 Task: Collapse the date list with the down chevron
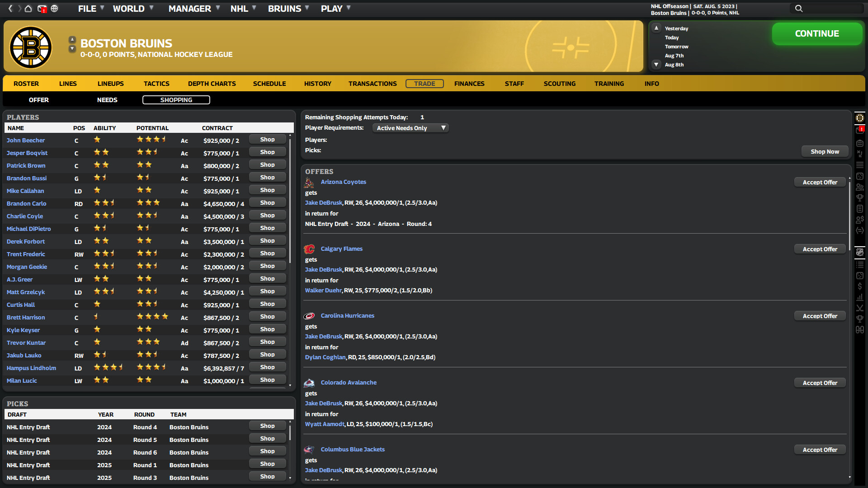pos(656,65)
